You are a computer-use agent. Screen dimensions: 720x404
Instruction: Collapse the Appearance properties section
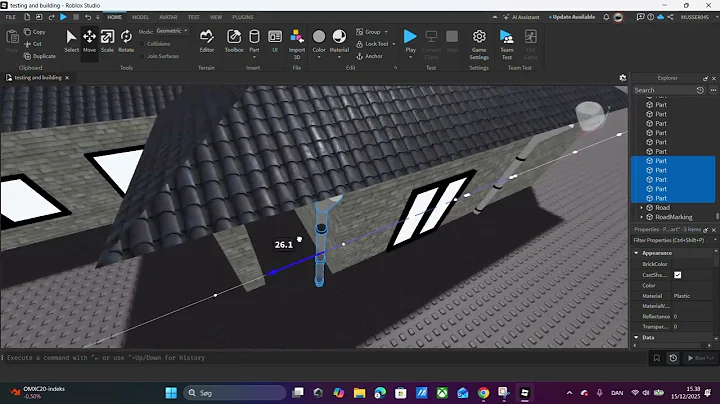point(636,253)
